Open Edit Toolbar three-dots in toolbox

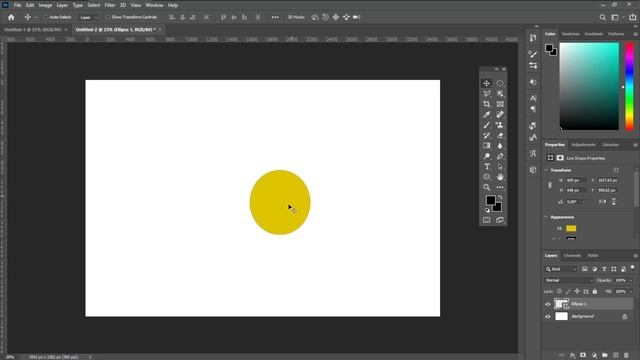tap(500, 187)
